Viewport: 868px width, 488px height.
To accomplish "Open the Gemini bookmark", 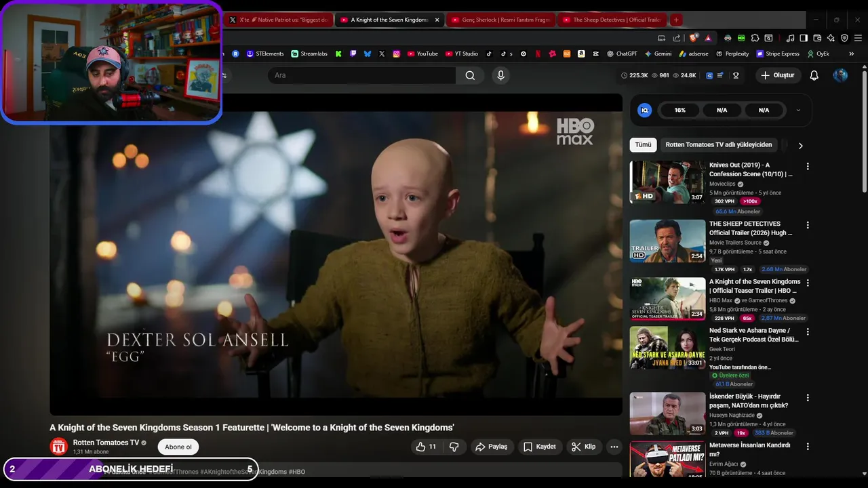I will [658, 54].
